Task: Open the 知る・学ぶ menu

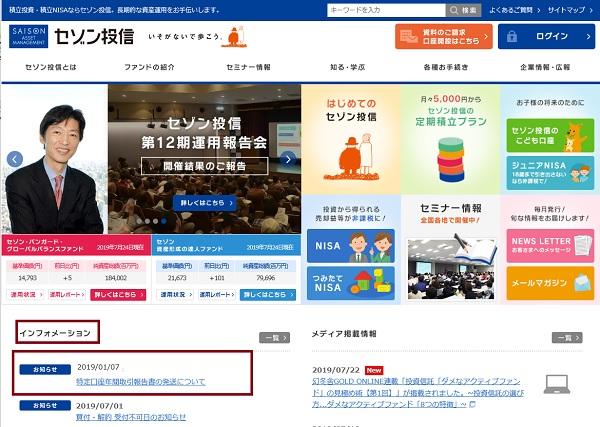Action: tap(347, 67)
